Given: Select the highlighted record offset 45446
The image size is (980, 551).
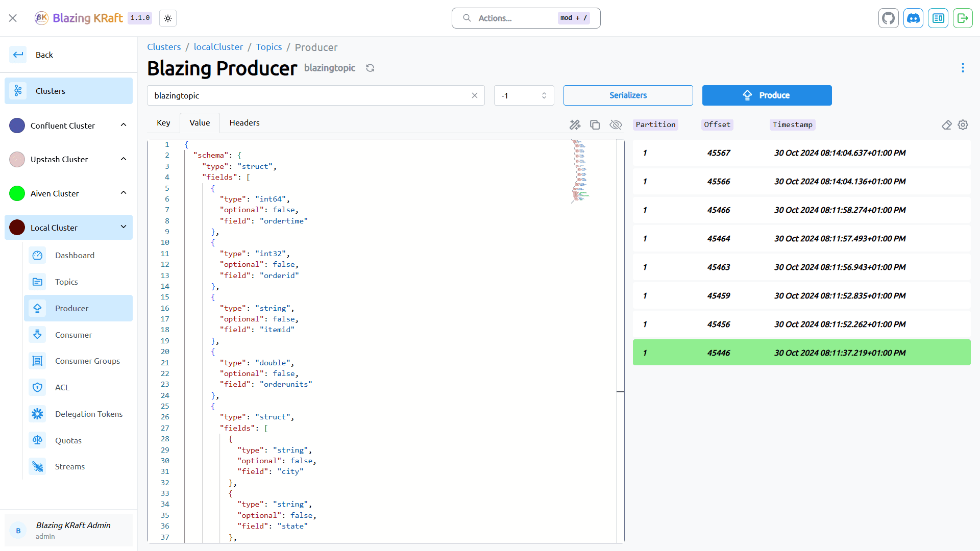Looking at the screenshot, I should (x=801, y=353).
